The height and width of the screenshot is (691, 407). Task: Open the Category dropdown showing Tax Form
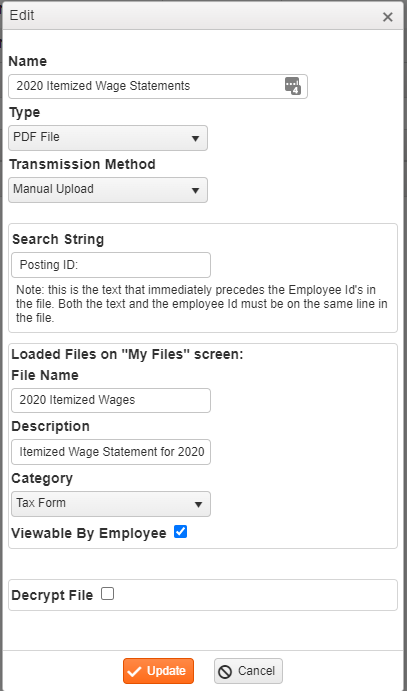pyautogui.click(x=111, y=504)
